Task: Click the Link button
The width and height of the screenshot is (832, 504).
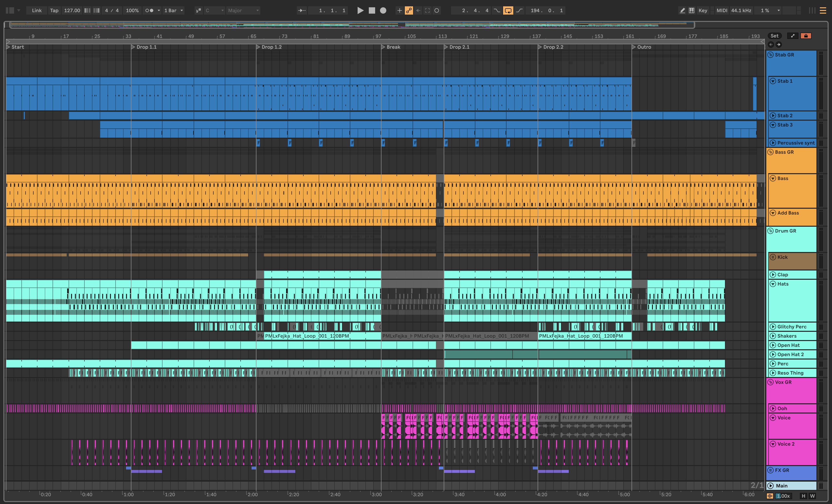Action: (x=37, y=10)
